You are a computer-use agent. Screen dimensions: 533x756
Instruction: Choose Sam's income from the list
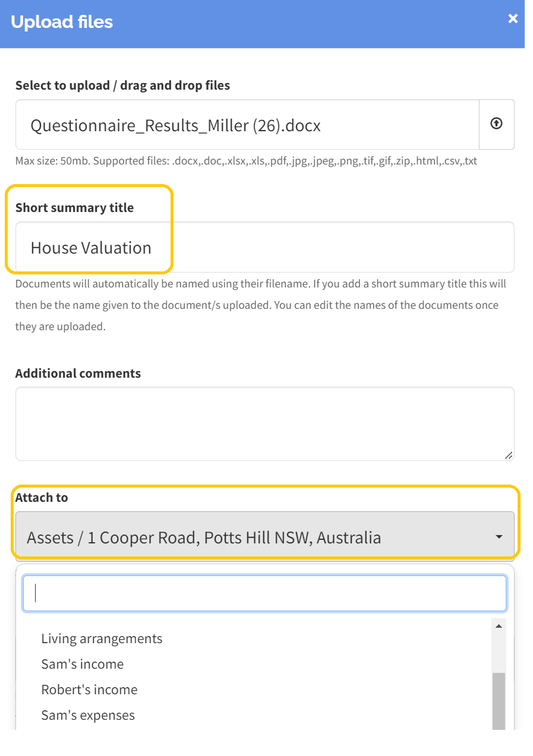coord(83,664)
